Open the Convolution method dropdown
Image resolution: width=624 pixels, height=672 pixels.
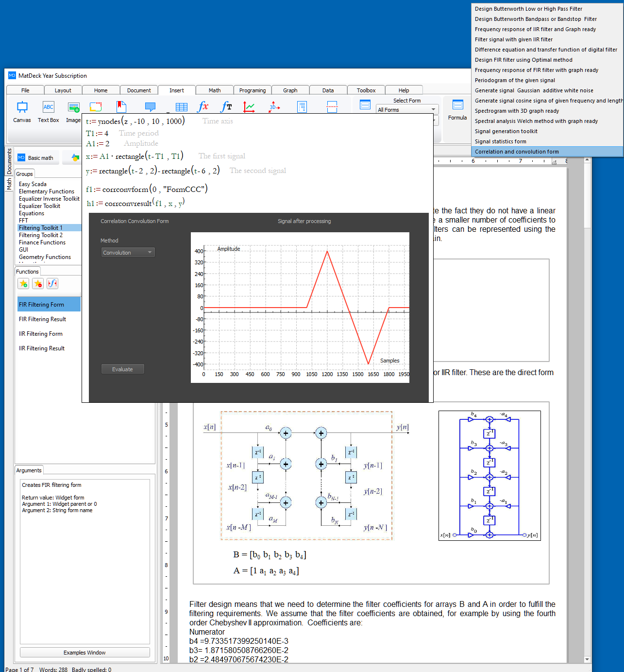point(128,253)
